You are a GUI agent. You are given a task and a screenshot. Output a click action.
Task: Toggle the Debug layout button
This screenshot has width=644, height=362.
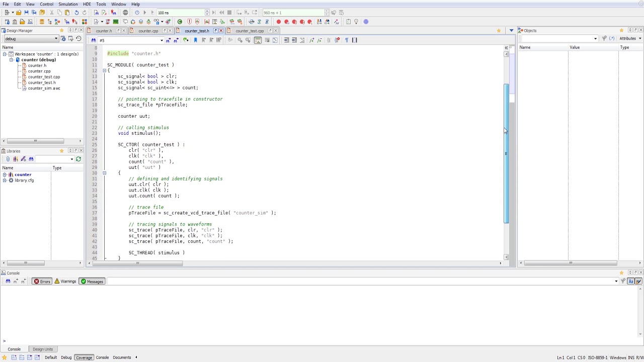(66, 357)
